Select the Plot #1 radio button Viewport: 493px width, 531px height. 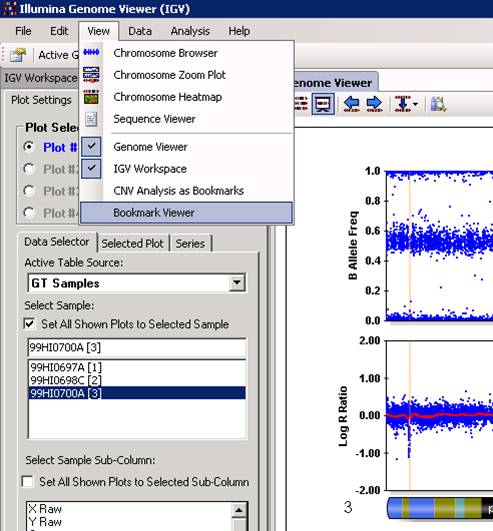[x=29, y=147]
